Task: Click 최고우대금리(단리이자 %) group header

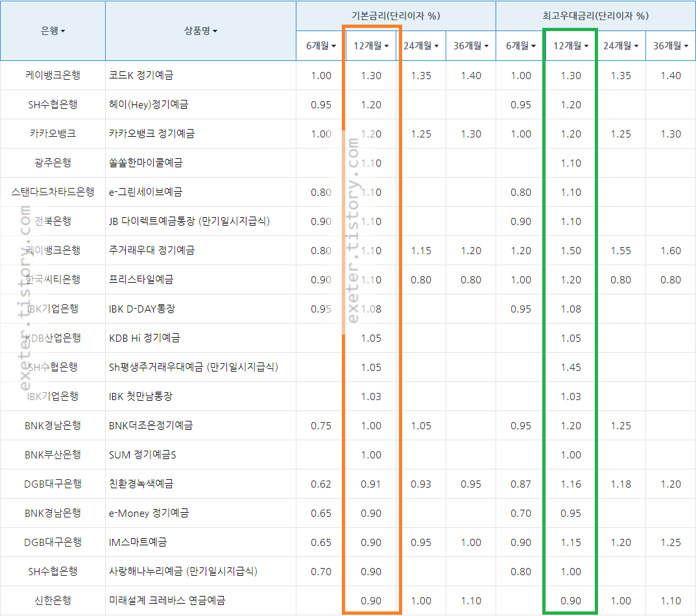Action: coord(595,16)
